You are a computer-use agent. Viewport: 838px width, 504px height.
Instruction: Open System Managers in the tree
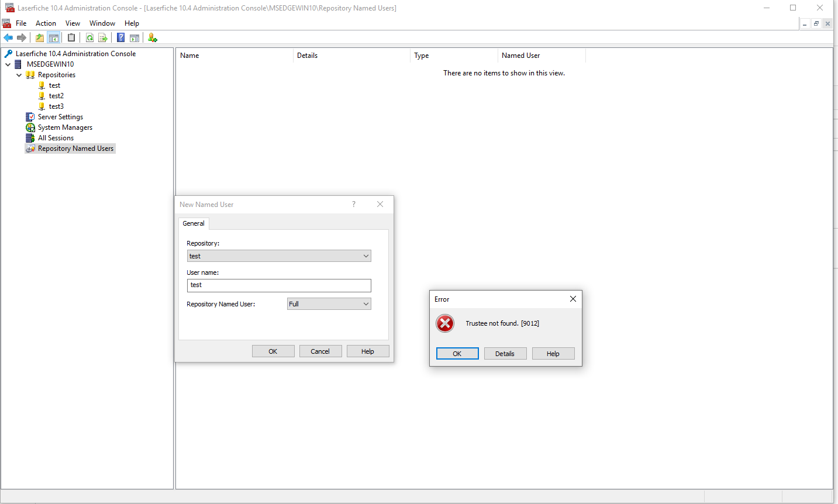pyautogui.click(x=65, y=127)
